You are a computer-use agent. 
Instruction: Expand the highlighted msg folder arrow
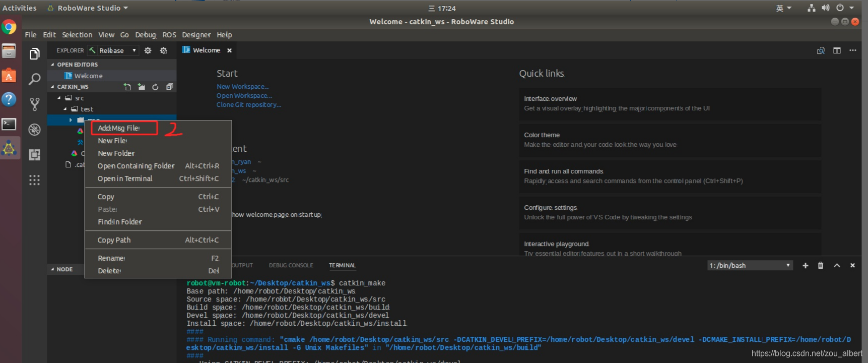(x=71, y=120)
